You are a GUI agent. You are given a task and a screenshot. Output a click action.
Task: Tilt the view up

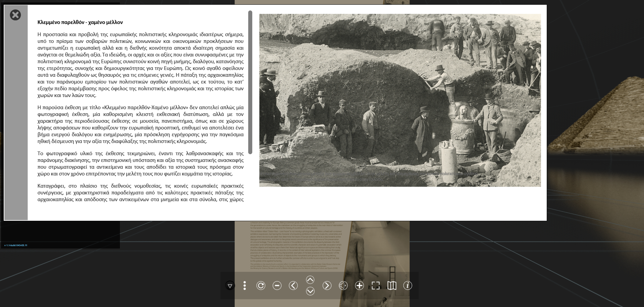click(310, 280)
